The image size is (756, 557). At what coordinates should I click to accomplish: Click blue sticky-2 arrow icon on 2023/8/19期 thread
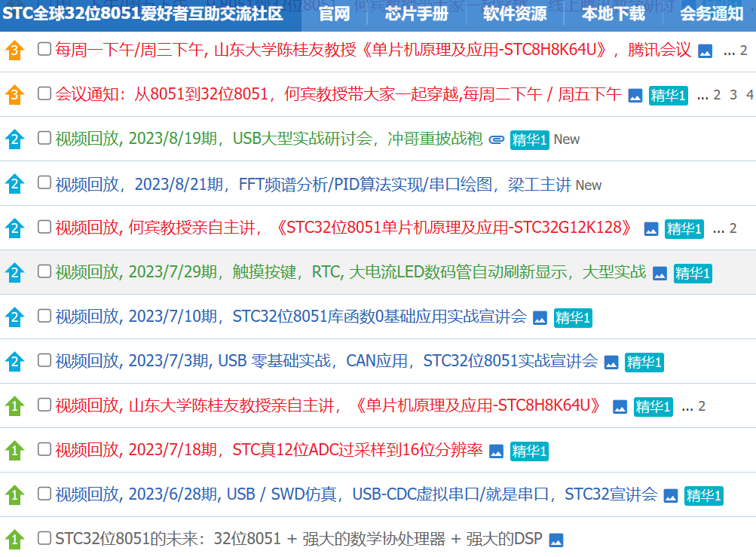tap(14, 139)
